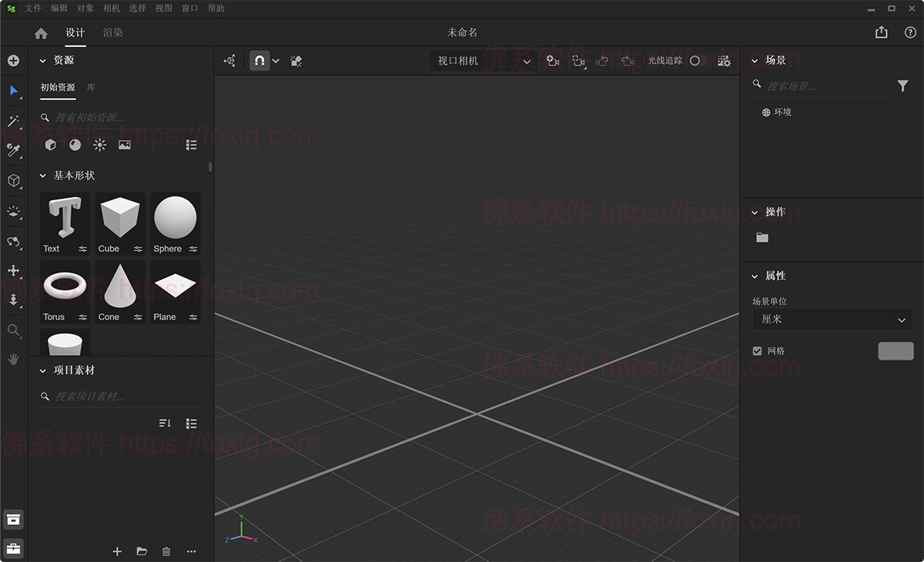
Task: Open the 文件 menu
Action: [x=33, y=8]
